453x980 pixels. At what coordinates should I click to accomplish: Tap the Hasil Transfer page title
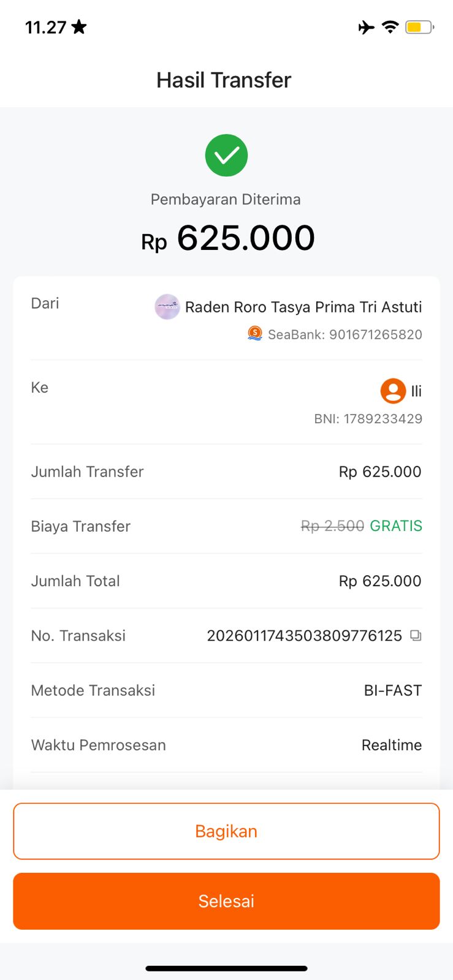click(224, 80)
